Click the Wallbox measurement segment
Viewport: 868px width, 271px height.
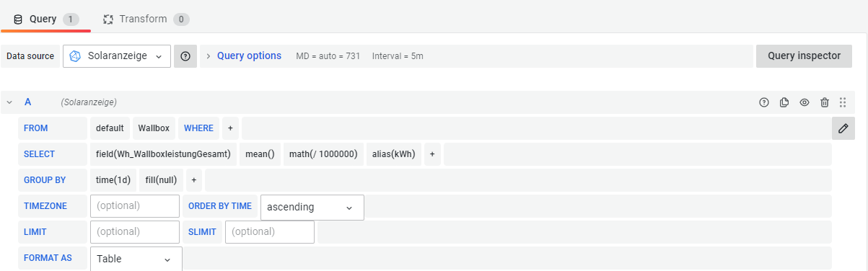pyautogui.click(x=154, y=128)
